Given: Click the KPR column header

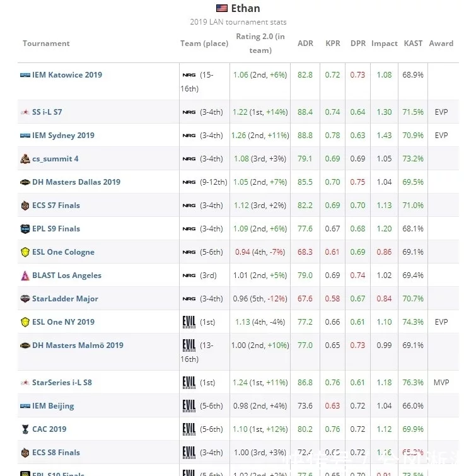Looking at the screenshot, I should pyautogui.click(x=333, y=44).
